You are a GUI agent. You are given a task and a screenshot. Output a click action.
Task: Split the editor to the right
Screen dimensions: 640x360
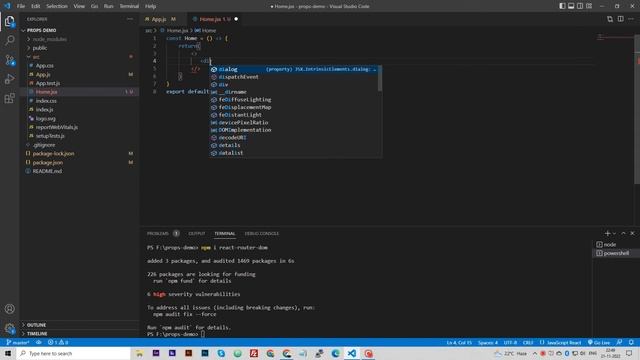tap(620, 19)
